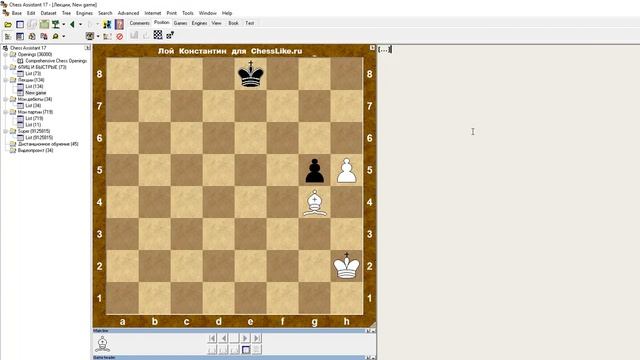This screenshot has height=360, width=640.
Task: Click the tree panel toggle icon in second toolbar row
Action: coord(8,36)
